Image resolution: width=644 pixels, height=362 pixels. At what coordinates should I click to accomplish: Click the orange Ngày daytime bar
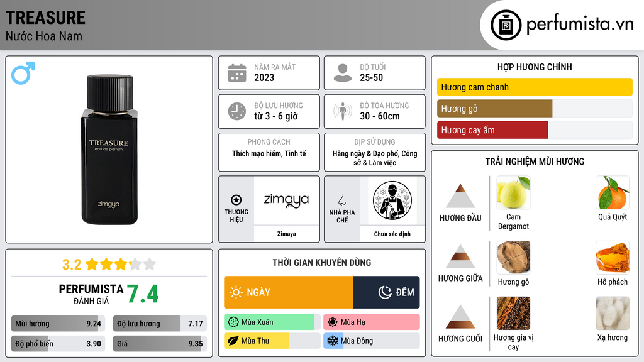(x=288, y=292)
